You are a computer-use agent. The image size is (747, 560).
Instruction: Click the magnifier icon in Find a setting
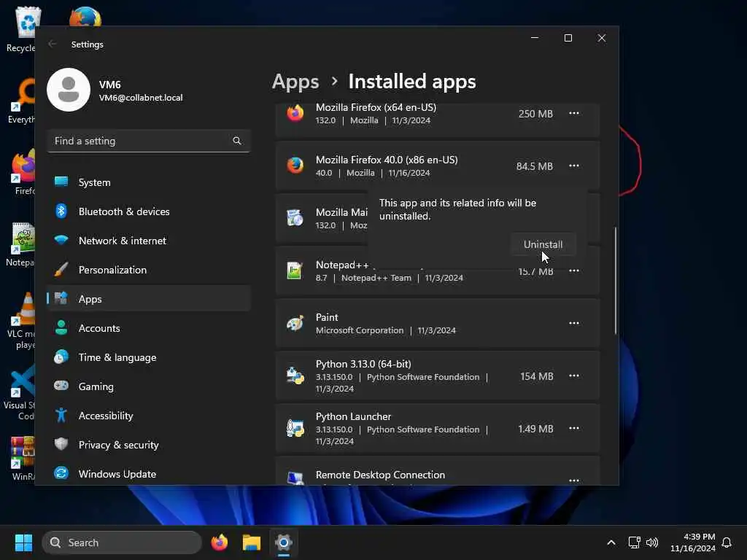(x=237, y=141)
